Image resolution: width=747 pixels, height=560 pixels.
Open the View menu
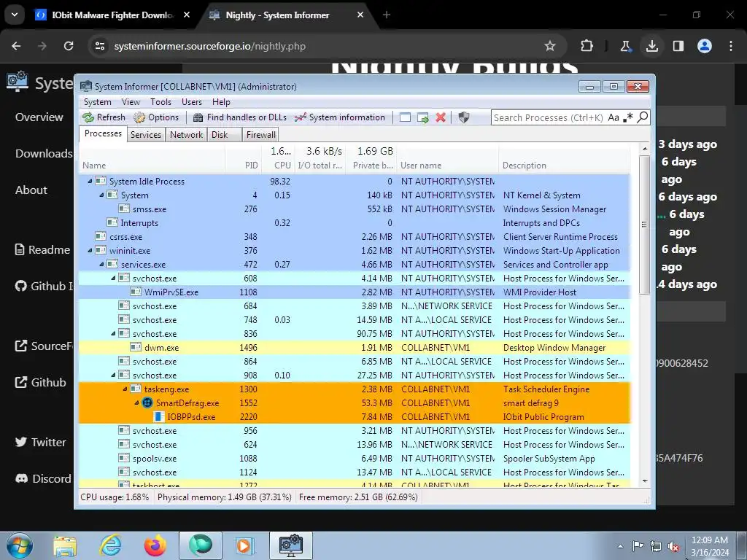[x=131, y=102]
